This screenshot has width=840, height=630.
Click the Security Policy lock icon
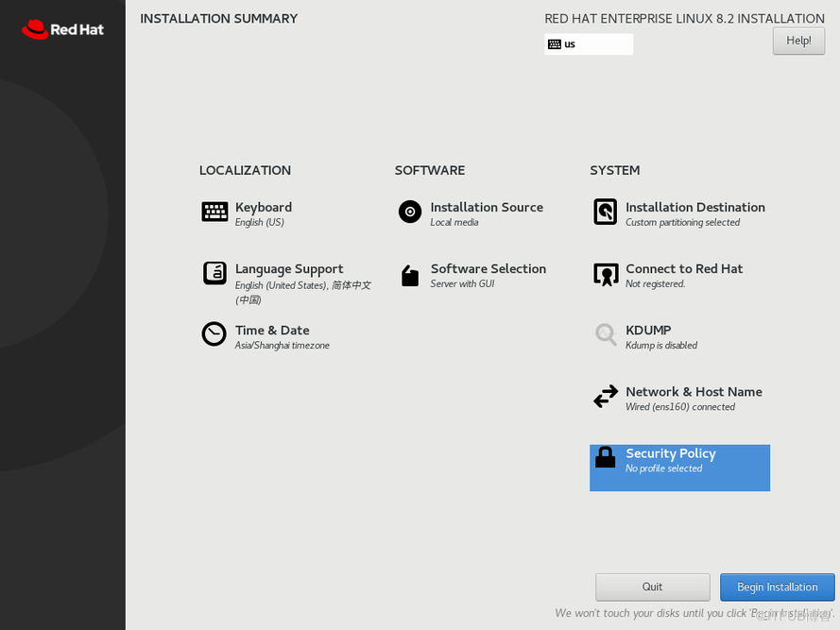(606, 457)
